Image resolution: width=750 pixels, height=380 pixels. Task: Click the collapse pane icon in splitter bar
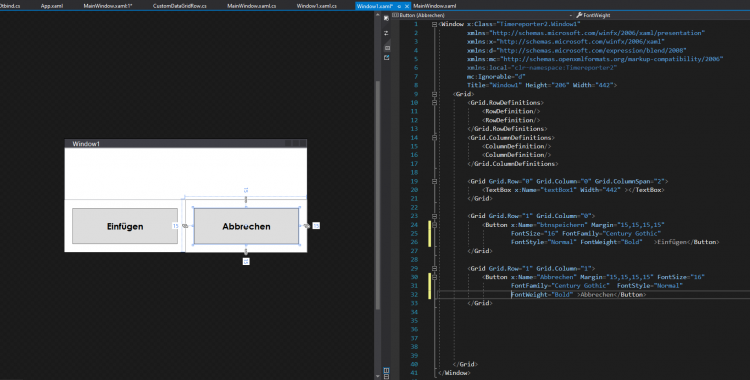pos(387,48)
